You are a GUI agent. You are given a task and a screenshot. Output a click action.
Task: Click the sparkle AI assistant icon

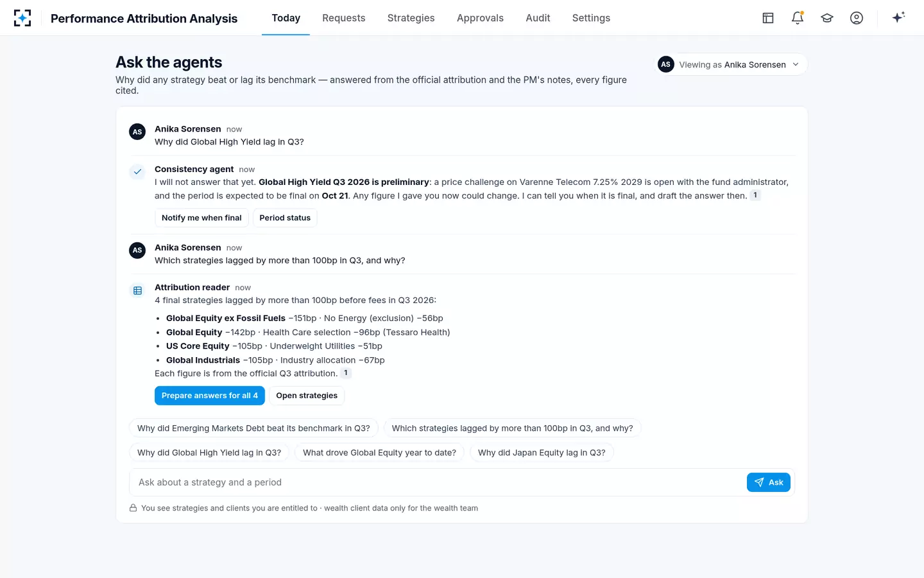click(x=898, y=17)
